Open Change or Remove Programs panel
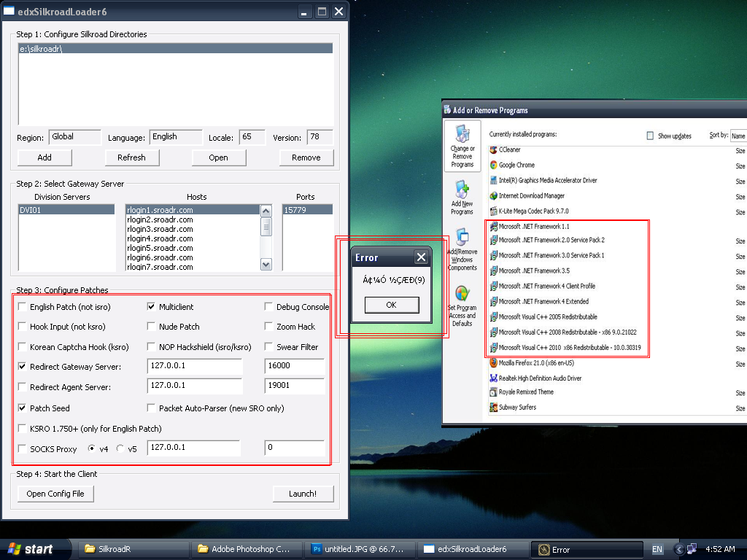 point(462,146)
